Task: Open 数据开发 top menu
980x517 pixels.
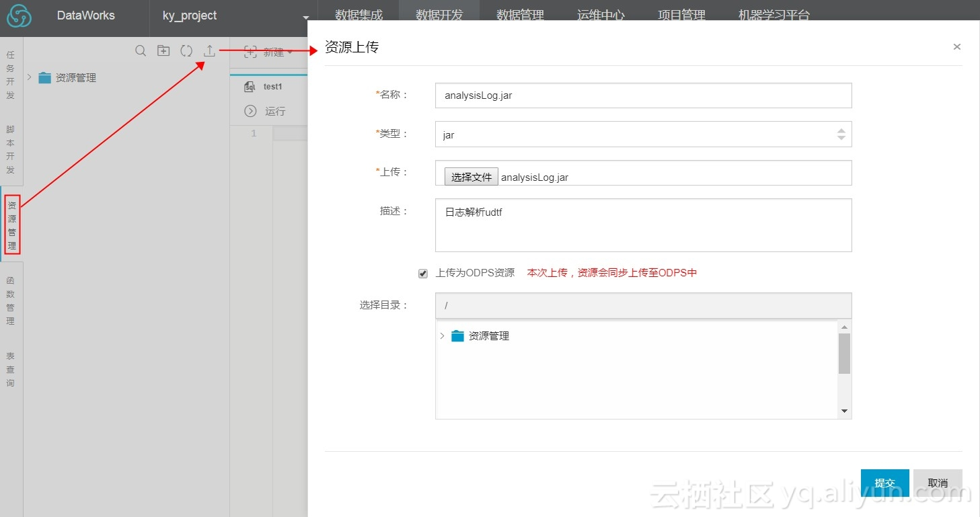Action: pyautogui.click(x=439, y=15)
